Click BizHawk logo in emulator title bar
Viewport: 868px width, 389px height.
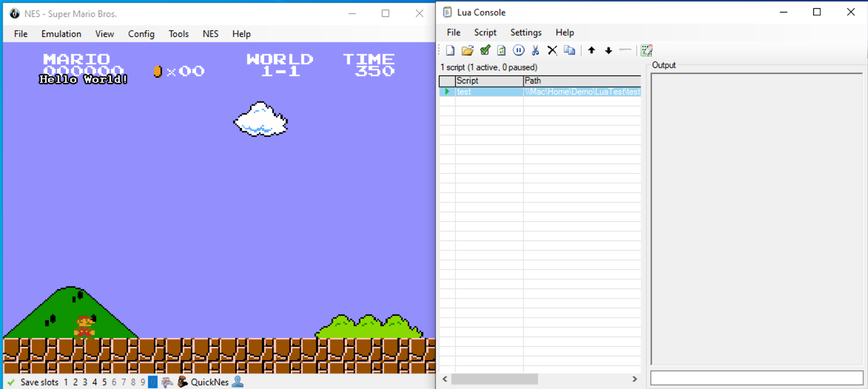click(x=15, y=14)
